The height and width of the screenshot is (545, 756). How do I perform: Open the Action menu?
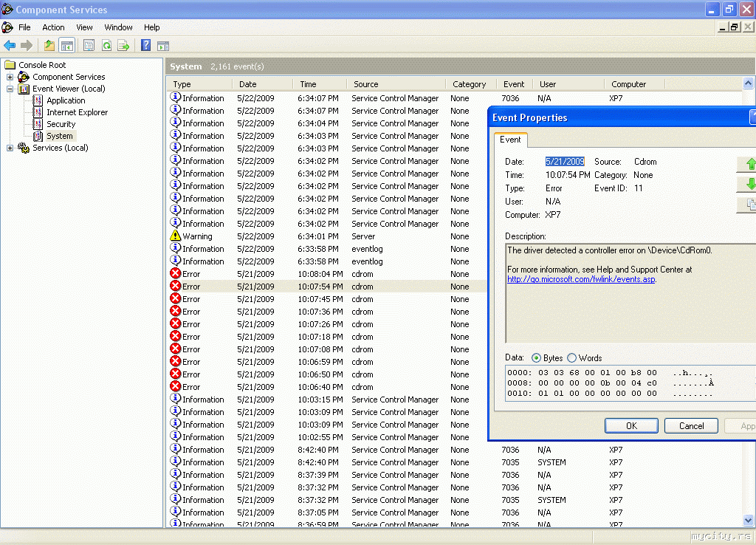click(x=53, y=27)
